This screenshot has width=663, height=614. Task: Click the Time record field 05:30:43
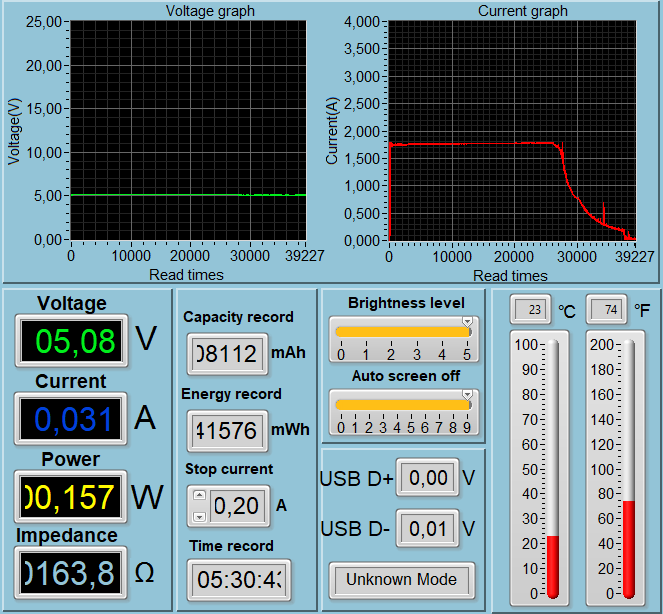coord(239,580)
